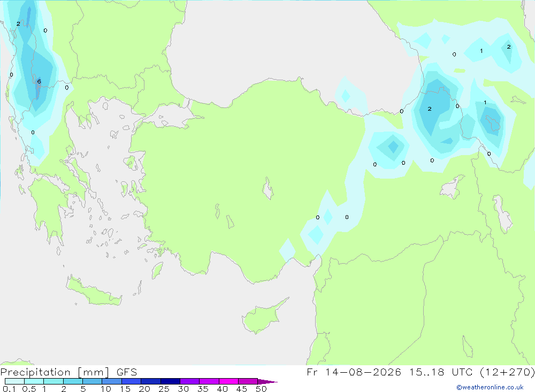Screen dimensions: 535x392
Task: Pick the 0.5–1 mm legend swatch
Action: point(34,381)
